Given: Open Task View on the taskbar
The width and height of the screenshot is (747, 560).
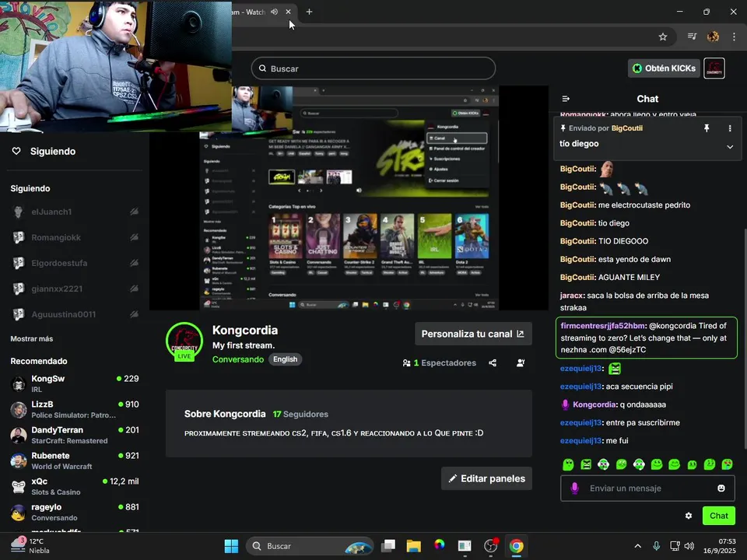Looking at the screenshot, I should click(x=388, y=546).
